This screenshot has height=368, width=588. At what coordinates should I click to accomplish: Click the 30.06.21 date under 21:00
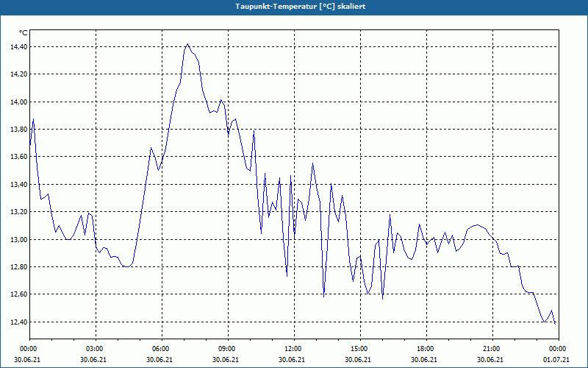pyautogui.click(x=490, y=360)
